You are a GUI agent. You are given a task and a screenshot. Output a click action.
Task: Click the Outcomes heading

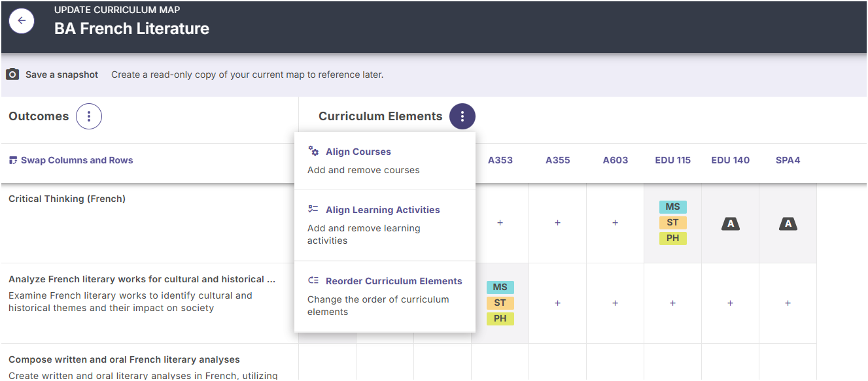tap(39, 116)
